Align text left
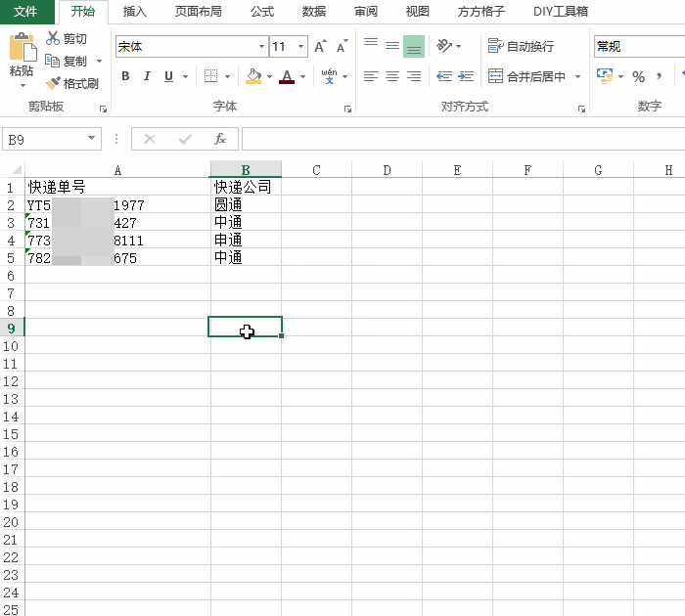685x616 pixels. pos(371,76)
